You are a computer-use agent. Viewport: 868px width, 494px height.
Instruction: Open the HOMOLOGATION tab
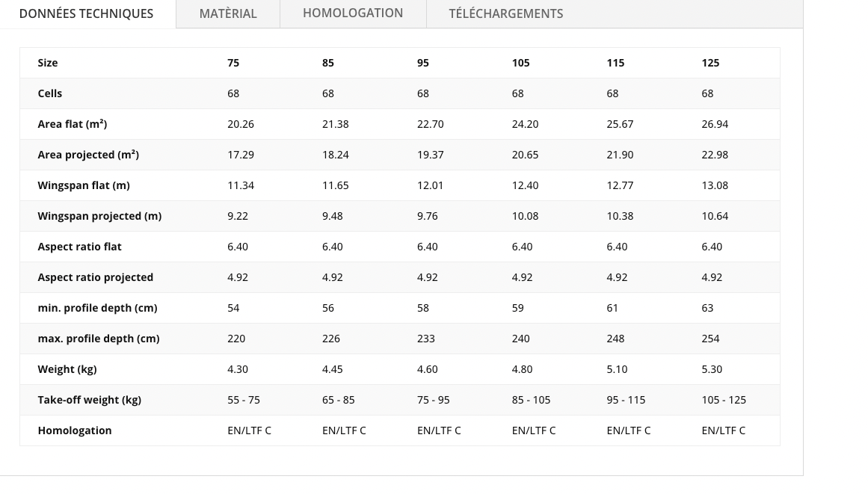click(x=353, y=14)
